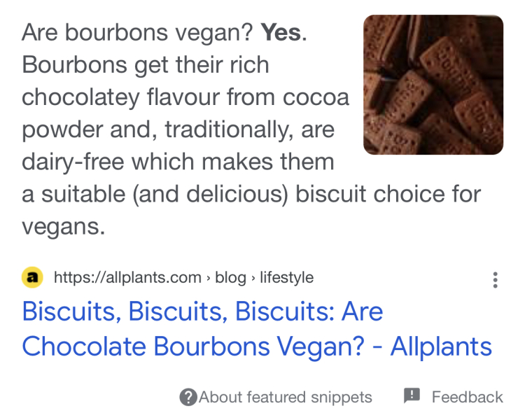525x420 pixels.
Task: Select the "lifestyle" breadcrumb segment
Action: [x=286, y=278]
